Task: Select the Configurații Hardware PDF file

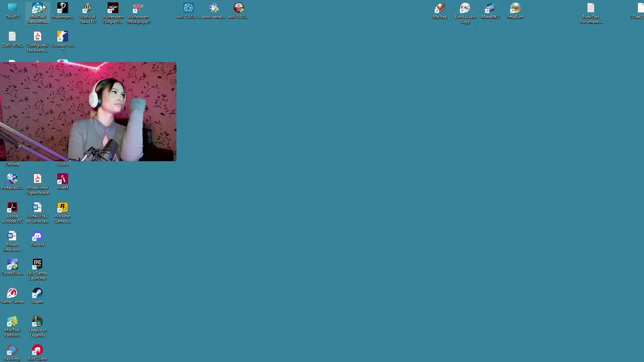Action: 37,42
